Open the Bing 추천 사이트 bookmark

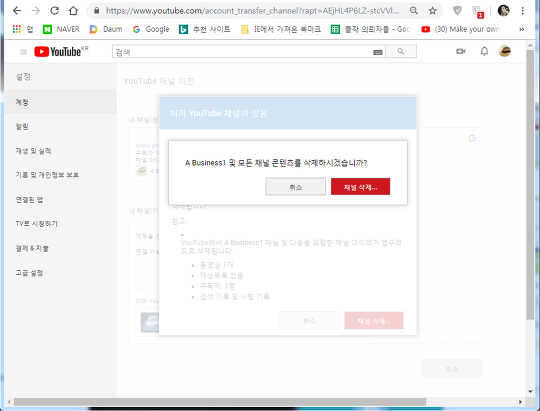click(x=205, y=29)
